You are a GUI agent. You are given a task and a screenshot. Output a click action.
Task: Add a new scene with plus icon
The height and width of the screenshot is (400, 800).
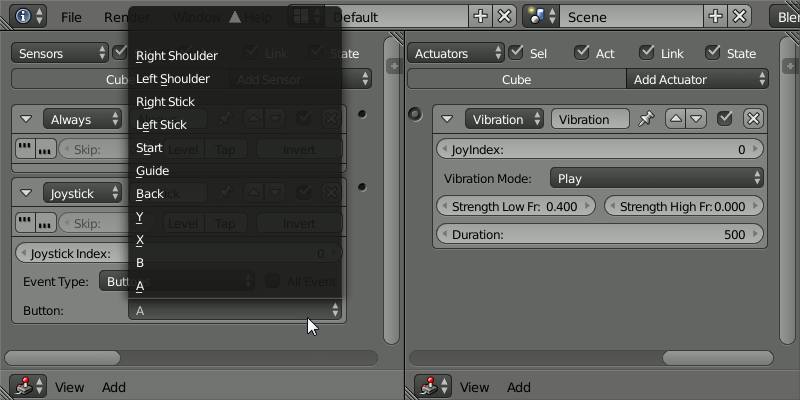tap(715, 16)
